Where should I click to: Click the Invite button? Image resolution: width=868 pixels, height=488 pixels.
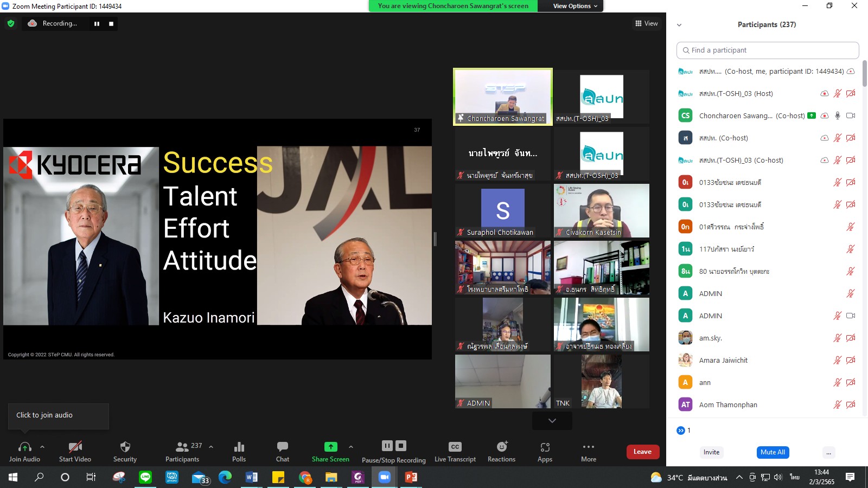click(711, 452)
